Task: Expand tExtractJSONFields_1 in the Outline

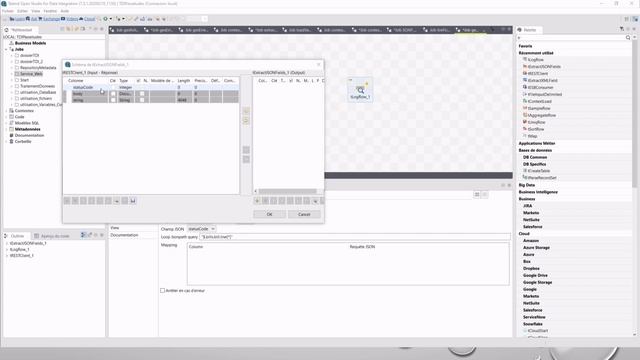Action: click(7, 243)
